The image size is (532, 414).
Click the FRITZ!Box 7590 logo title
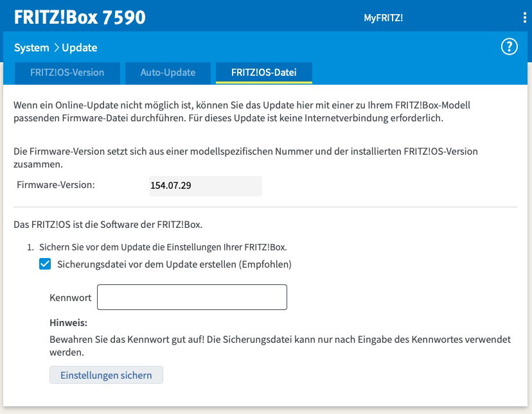click(80, 17)
